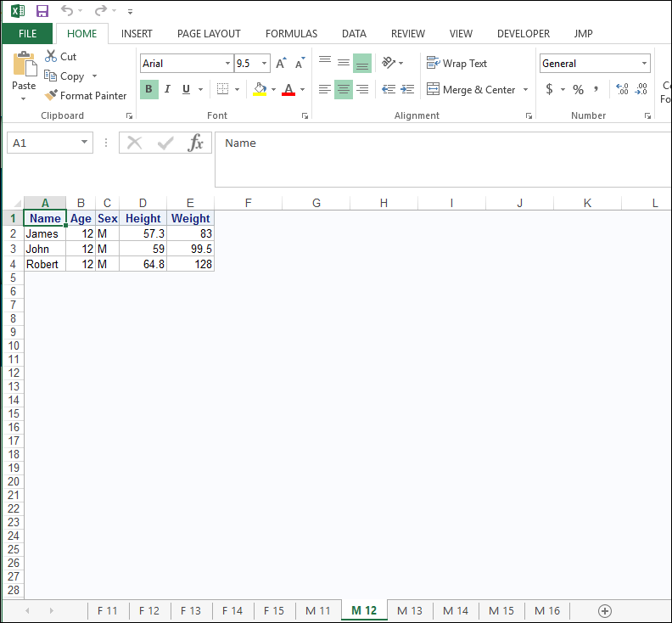
Task: Click the formula bar containing Name
Action: pyautogui.click(x=443, y=160)
